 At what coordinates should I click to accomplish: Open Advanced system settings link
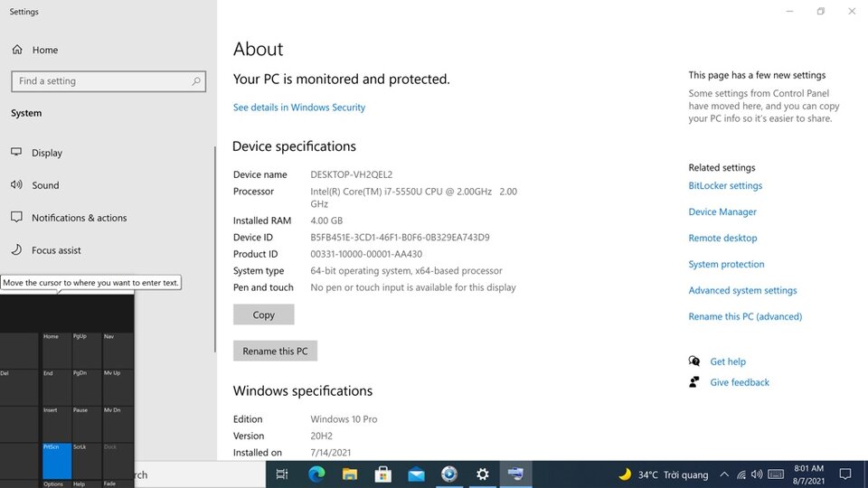[742, 290]
